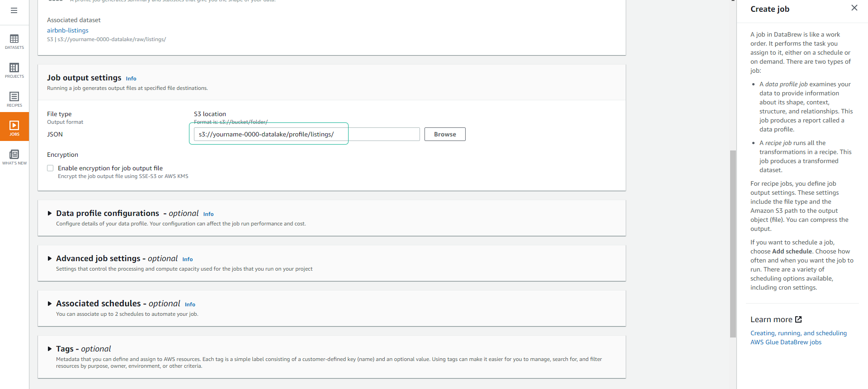Image resolution: width=868 pixels, height=389 pixels.
Task: Click the main page vertical scrollbar
Action: [733, 244]
